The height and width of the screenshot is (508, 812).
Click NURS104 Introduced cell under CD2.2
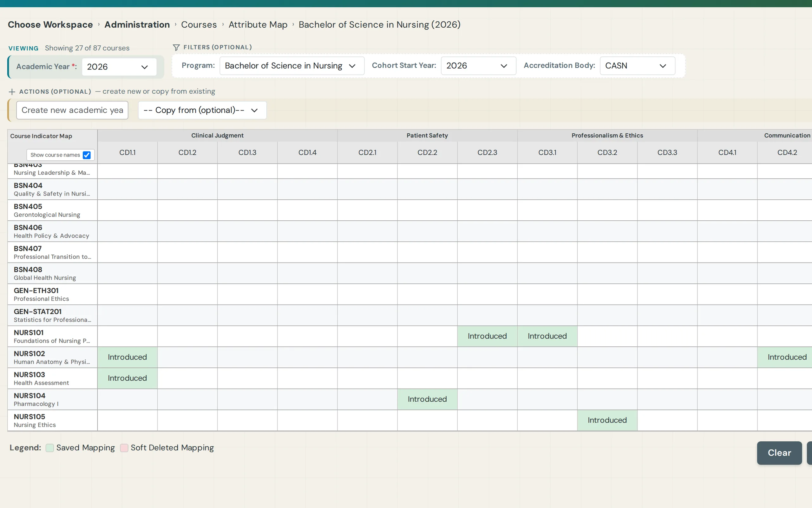point(427,399)
